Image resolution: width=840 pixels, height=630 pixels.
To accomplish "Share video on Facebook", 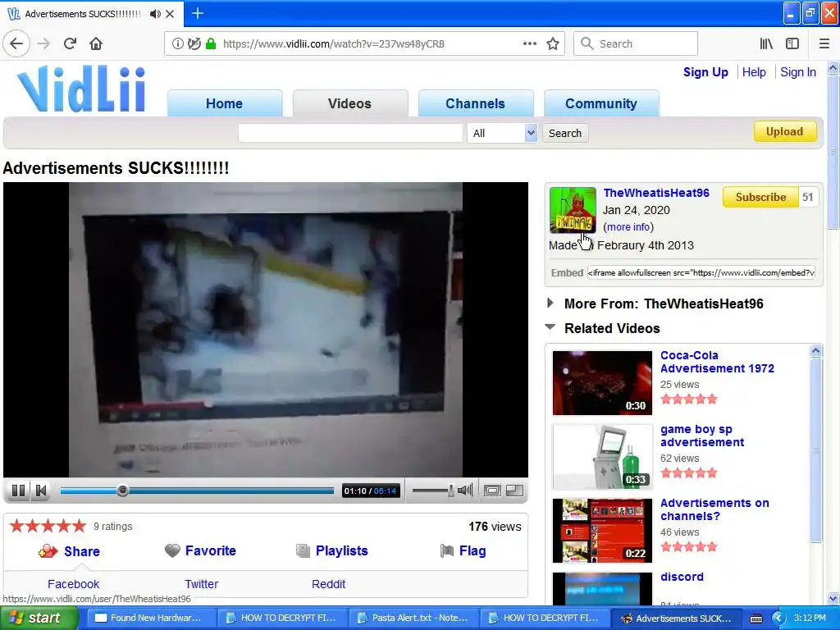I will pyautogui.click(x=73, y=584).
